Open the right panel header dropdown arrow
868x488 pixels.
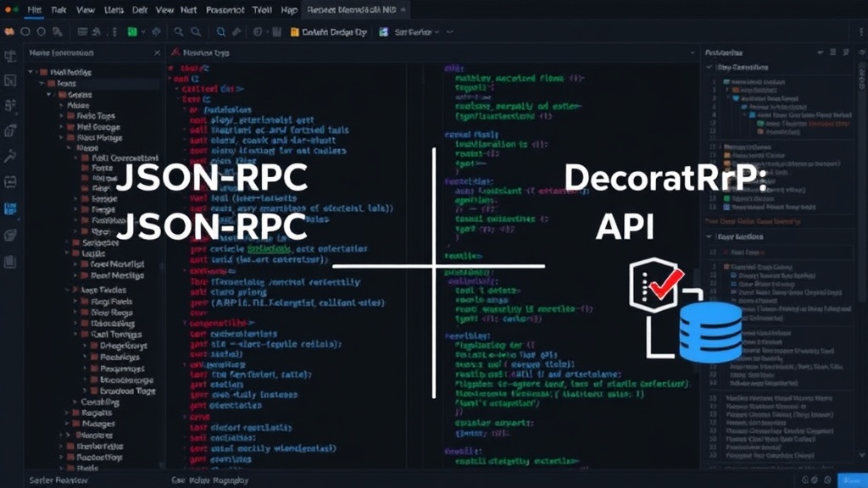[x=820, y=52]
